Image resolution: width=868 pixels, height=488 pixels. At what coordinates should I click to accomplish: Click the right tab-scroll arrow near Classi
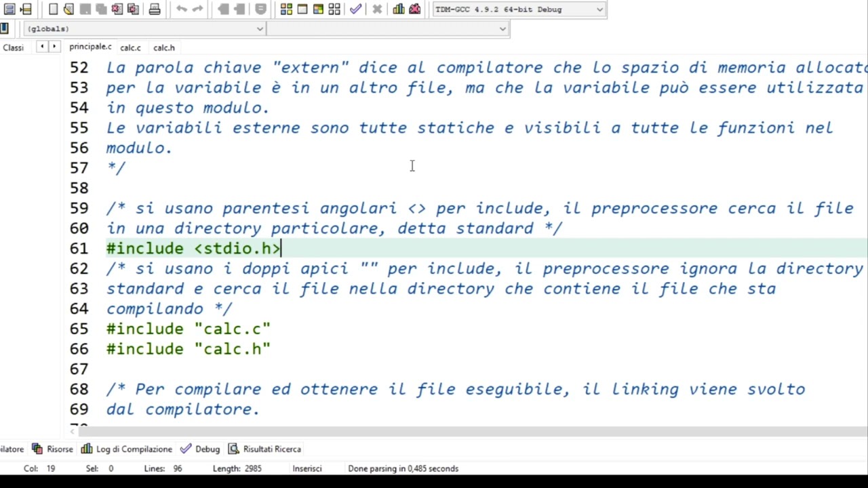[54, 47]
